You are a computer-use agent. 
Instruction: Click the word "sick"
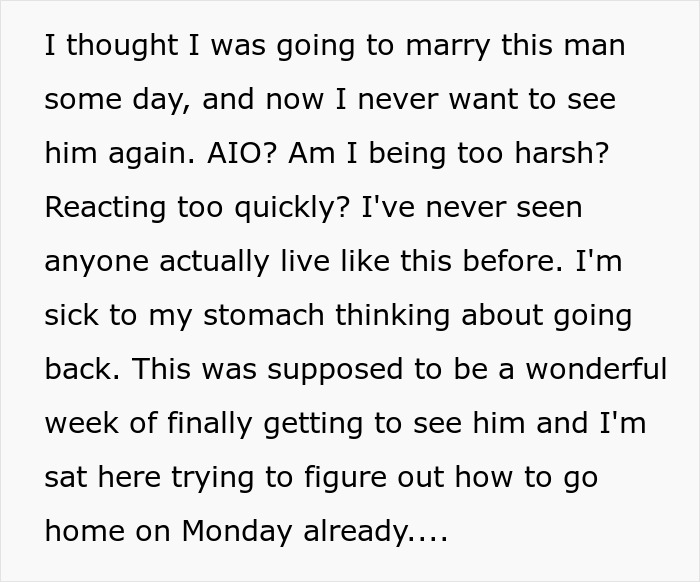(x=71, y=315)
